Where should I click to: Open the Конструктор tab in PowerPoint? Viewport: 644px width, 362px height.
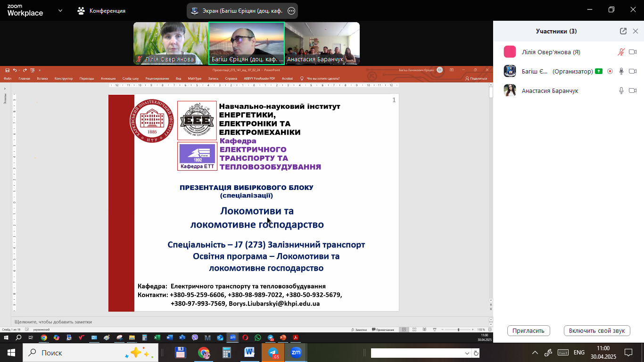64,79
